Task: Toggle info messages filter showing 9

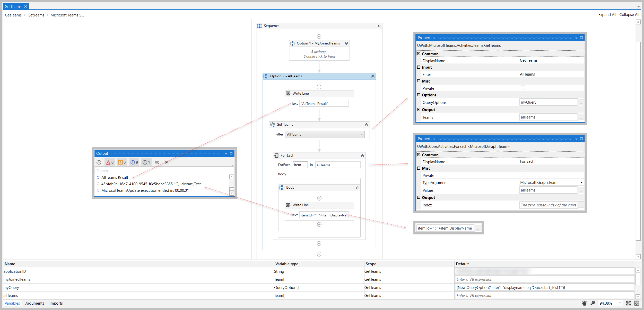Action: click(x=134, y=162)
